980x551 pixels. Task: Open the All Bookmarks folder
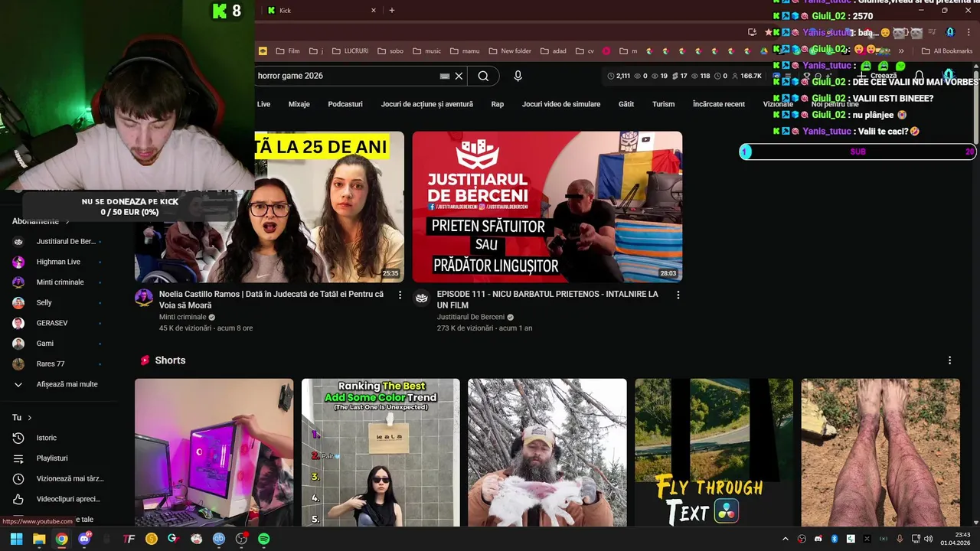click(x=946, y=51)
